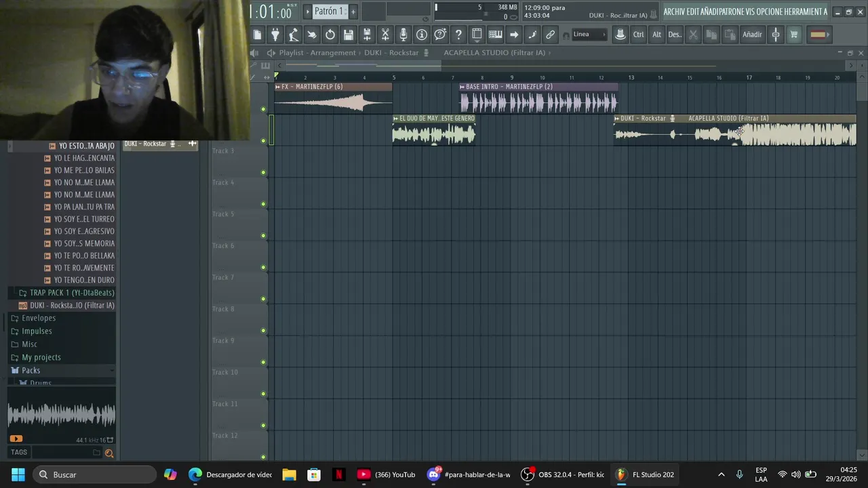Click the browser search magnifier icon
The height and width of the screenshot is (488, 868).
coord(108,453)
